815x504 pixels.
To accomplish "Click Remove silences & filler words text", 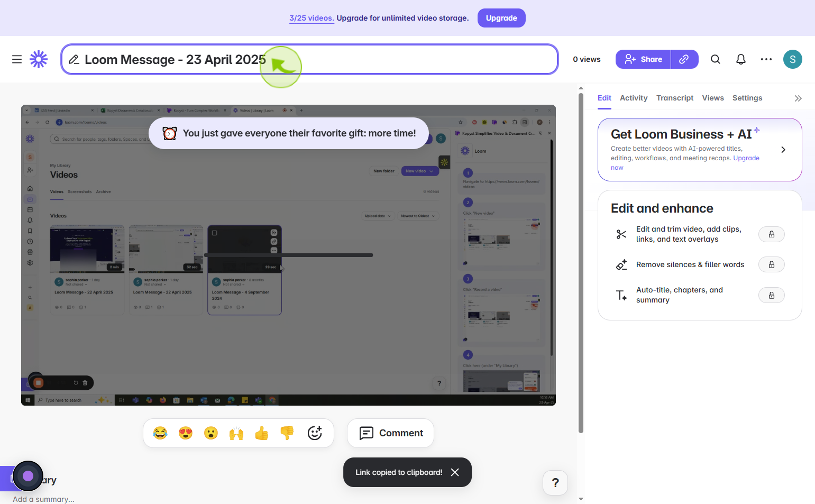I will tap(690, 264).
